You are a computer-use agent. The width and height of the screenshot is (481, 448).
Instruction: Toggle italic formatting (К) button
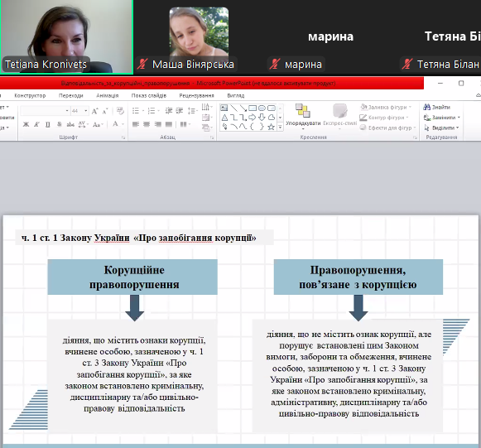[x=36, y=124]
